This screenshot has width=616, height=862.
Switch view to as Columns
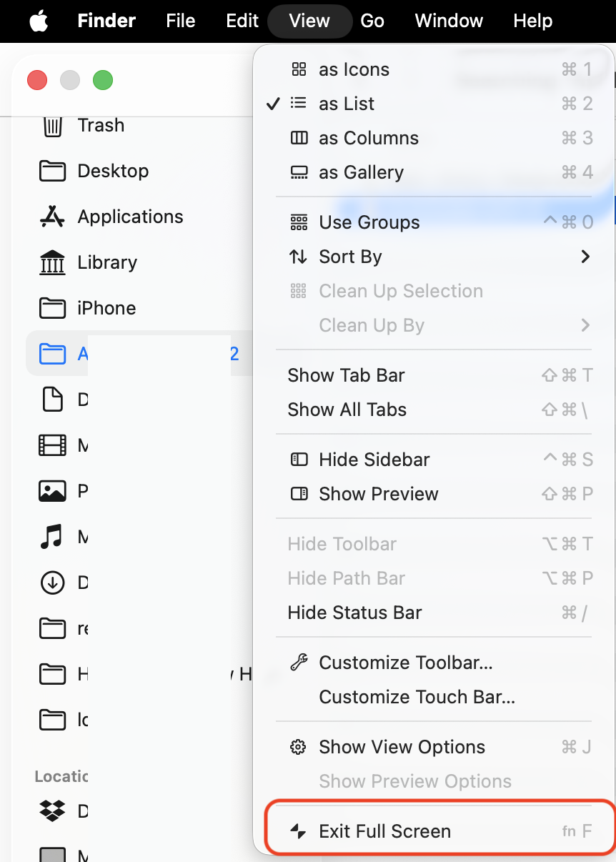pos(435,138)
